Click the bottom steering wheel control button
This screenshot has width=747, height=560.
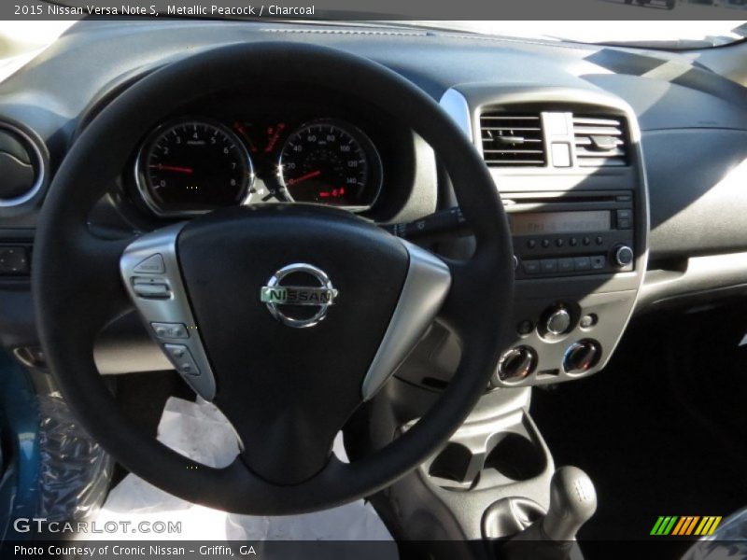coord(182,358)
